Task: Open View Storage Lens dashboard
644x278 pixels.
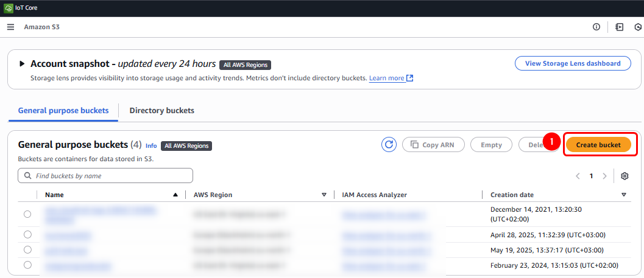Action: pos(573,63)
